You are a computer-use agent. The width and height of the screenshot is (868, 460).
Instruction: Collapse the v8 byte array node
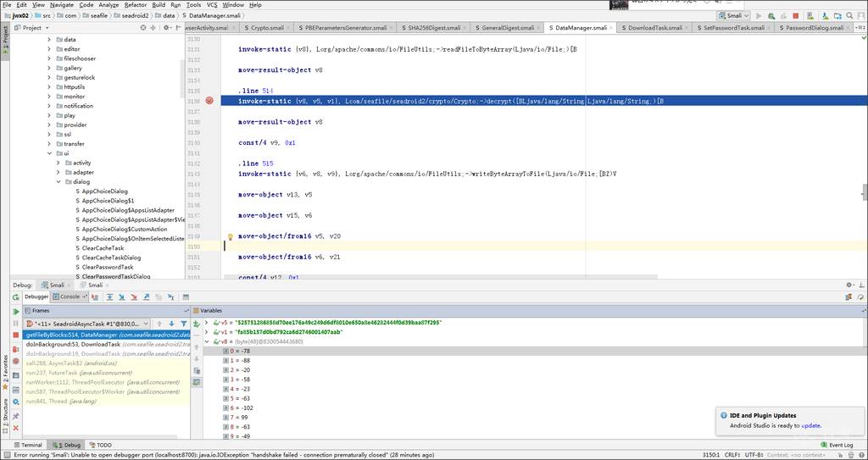click(207, 341)
